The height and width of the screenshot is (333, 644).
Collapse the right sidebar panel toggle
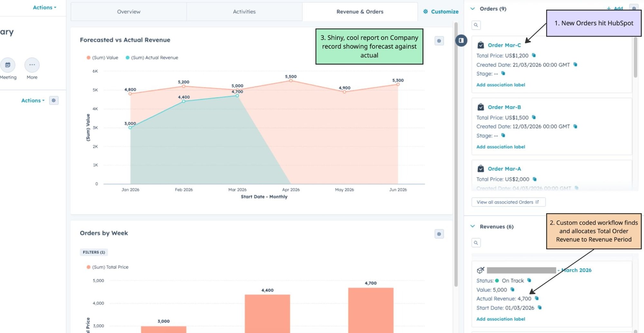461,41
